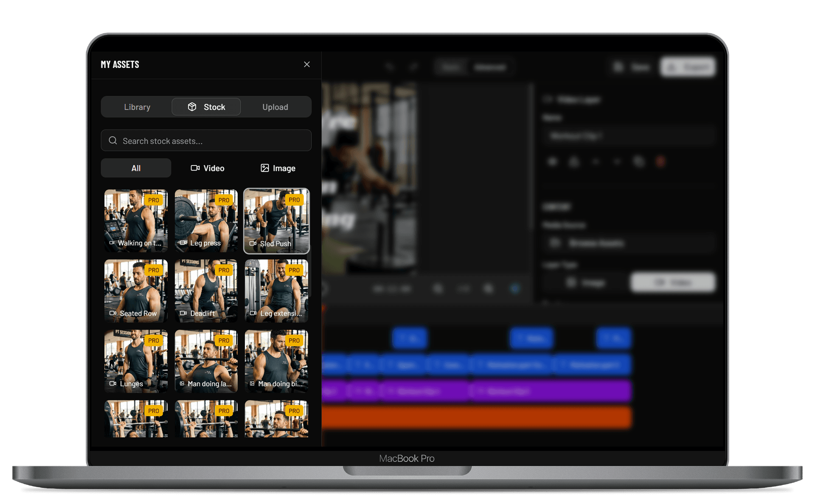This screenshot has width=815, height=504.
Task: Filter assets by Video
Action: (207, 168)
